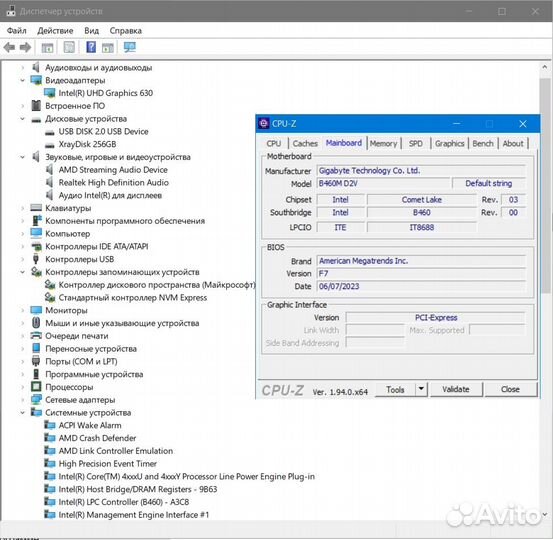This screenshot has height=540, width=553.
Task: Expand the Аудиовходы и аудиовыходы node
Action: tap(22, 67)
